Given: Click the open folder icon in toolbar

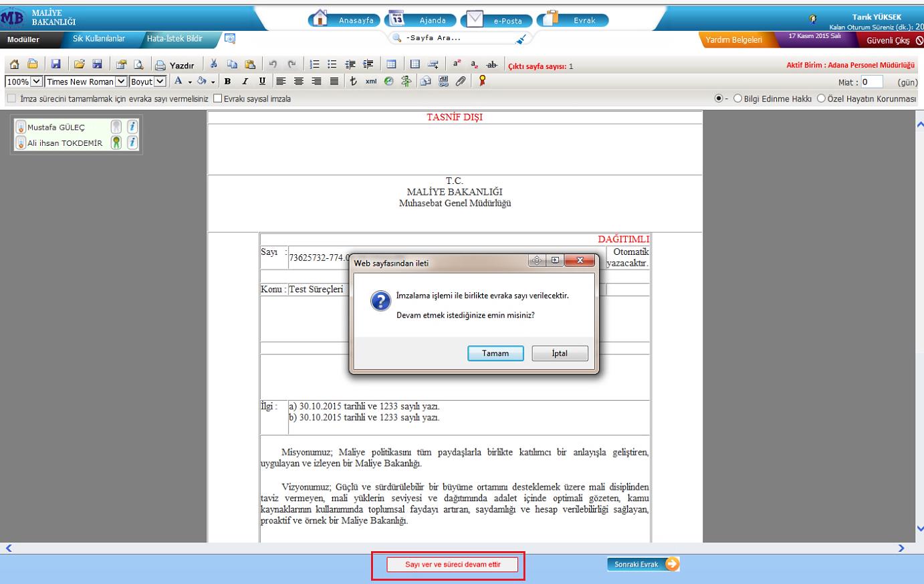Looking at the screenshot, I should [x=79, y=64].
